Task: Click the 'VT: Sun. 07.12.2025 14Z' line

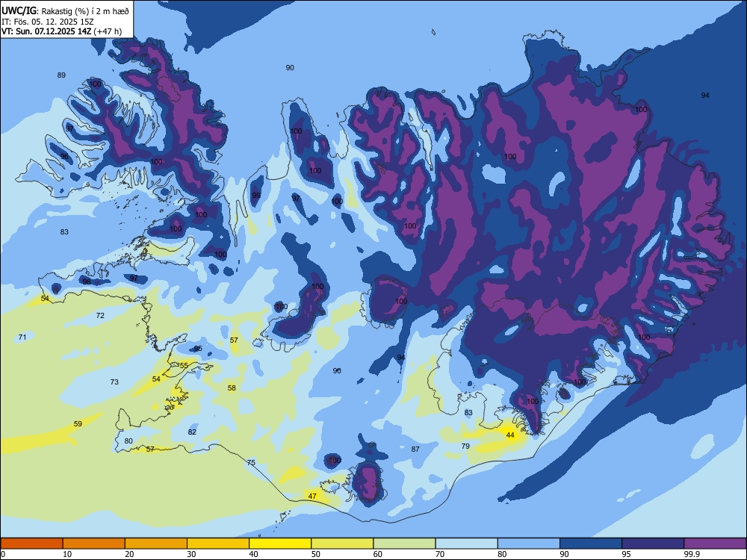Action: (x=46, y=31)
